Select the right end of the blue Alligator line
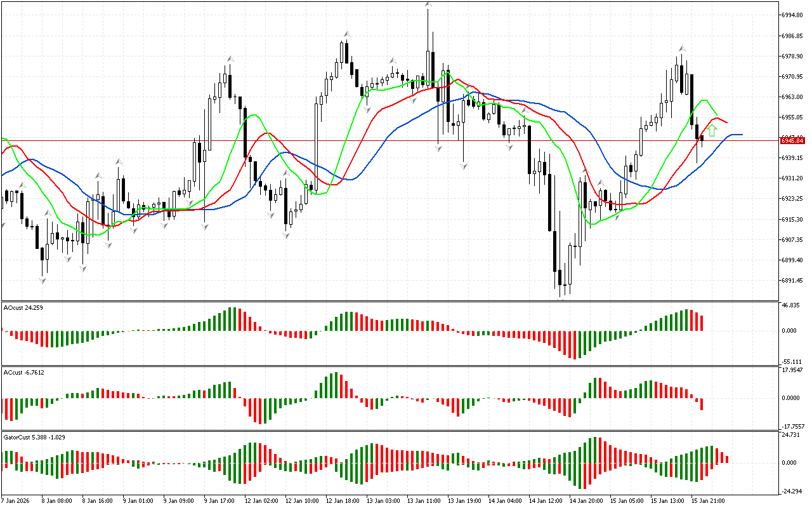The image size is (812, 508). point(741,135)
